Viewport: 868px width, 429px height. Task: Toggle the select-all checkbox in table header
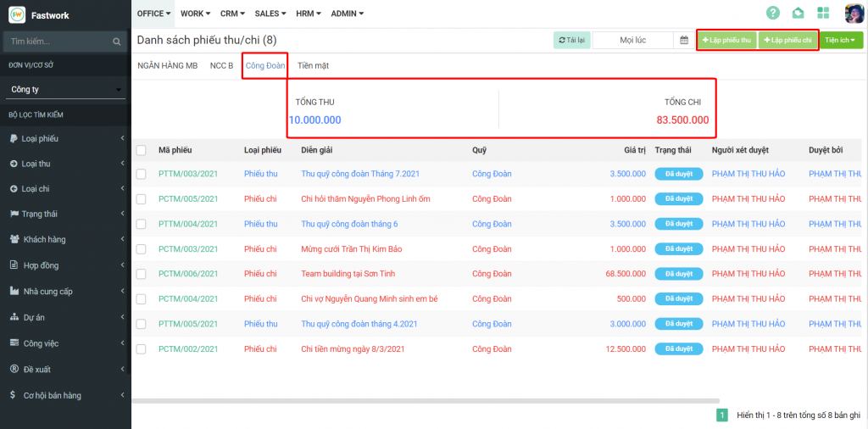click(x=141, y=150)
